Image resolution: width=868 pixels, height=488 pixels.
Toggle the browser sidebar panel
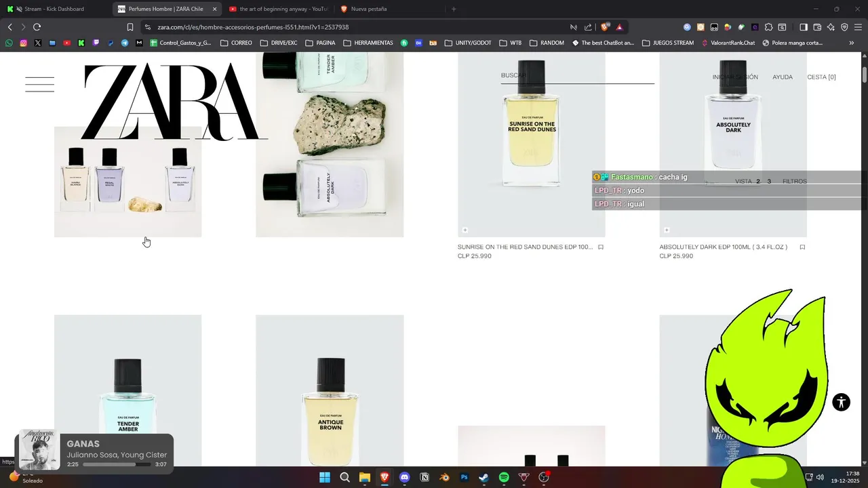804,27
